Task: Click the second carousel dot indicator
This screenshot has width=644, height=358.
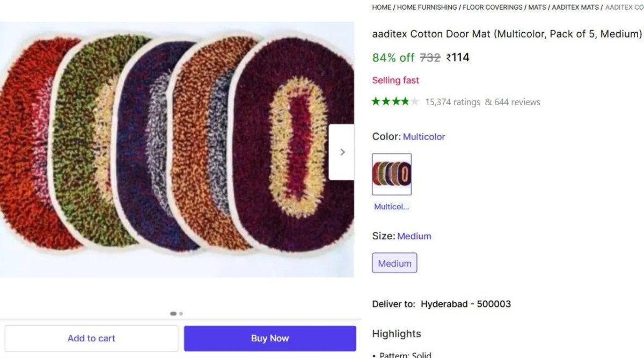Action: [x=181, y=313]
